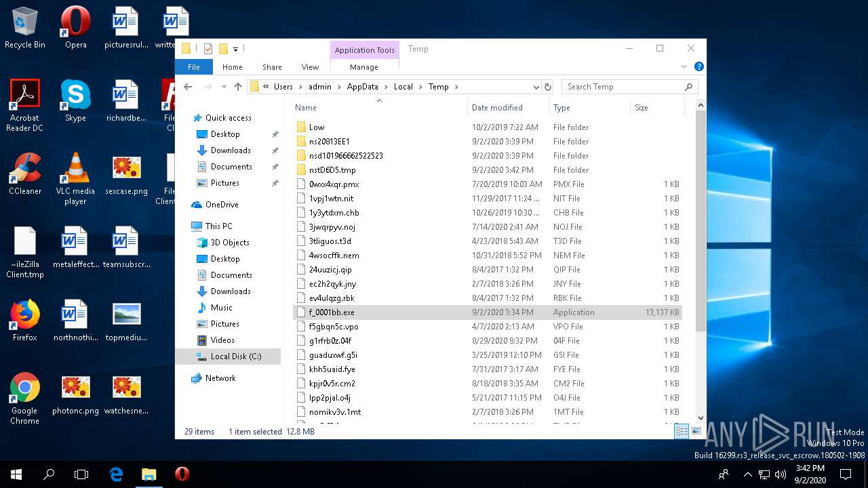Launch Edge from the taskbar
The image size is (868, 488).
[x=116, y=474]
